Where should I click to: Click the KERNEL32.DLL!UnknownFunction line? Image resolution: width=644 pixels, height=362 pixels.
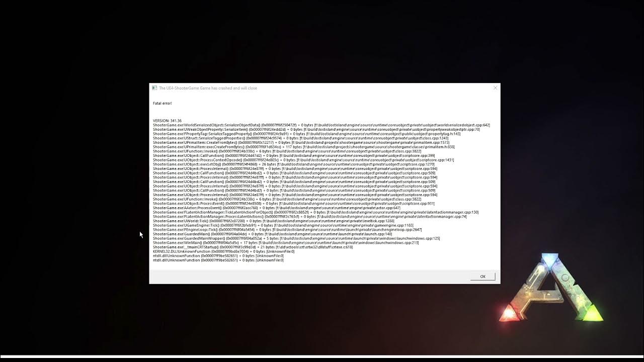tap(224, 251)
